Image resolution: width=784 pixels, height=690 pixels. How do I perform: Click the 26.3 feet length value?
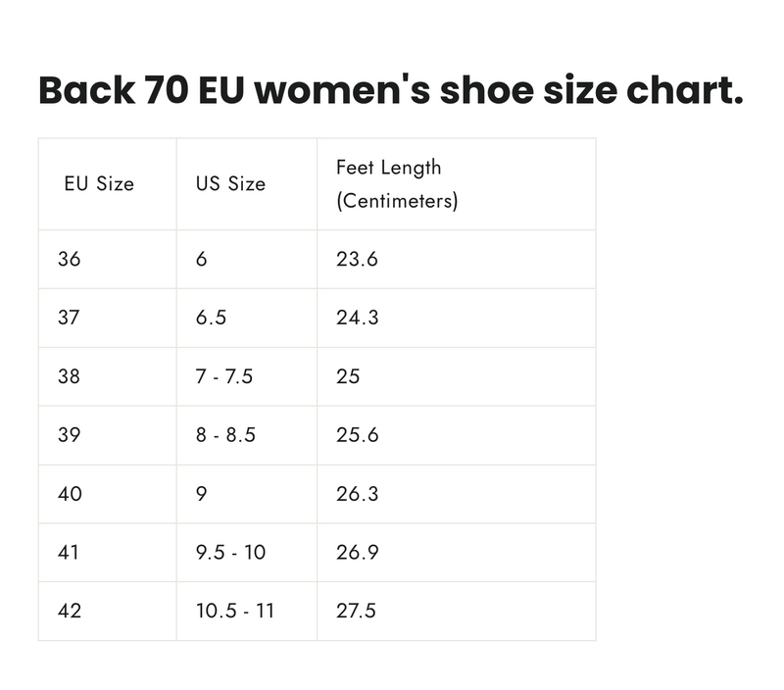tap(357, 494)
